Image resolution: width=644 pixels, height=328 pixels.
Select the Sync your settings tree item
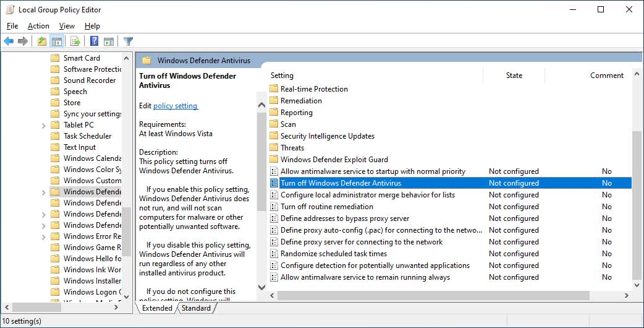coord(92,114)
